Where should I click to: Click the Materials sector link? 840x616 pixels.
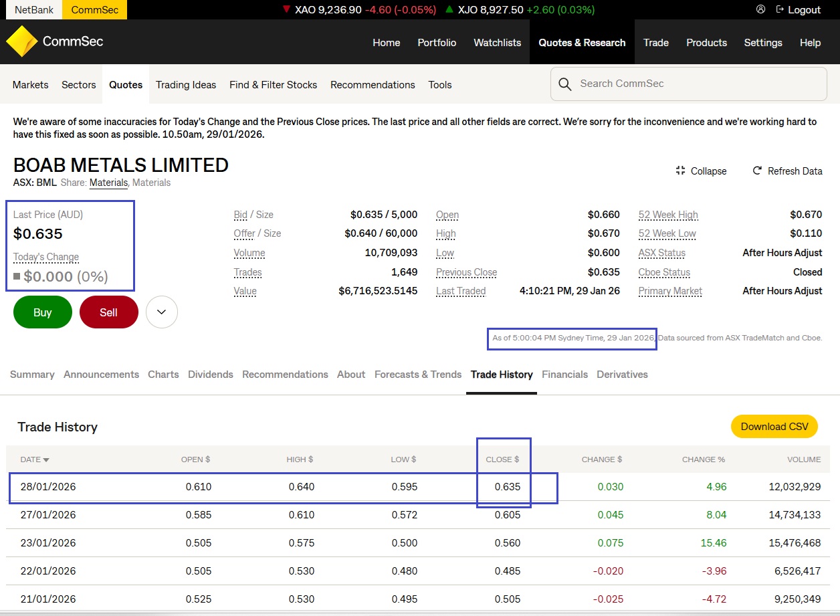108,183
